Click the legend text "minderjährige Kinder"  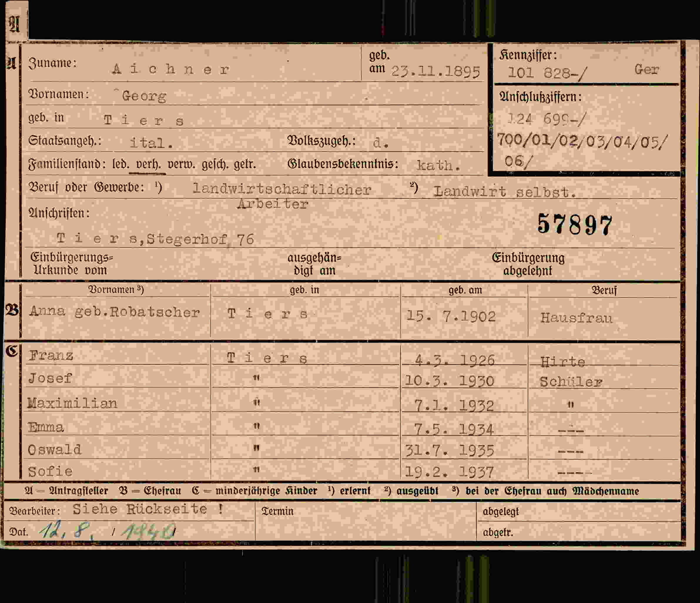(x=266, y=491)
